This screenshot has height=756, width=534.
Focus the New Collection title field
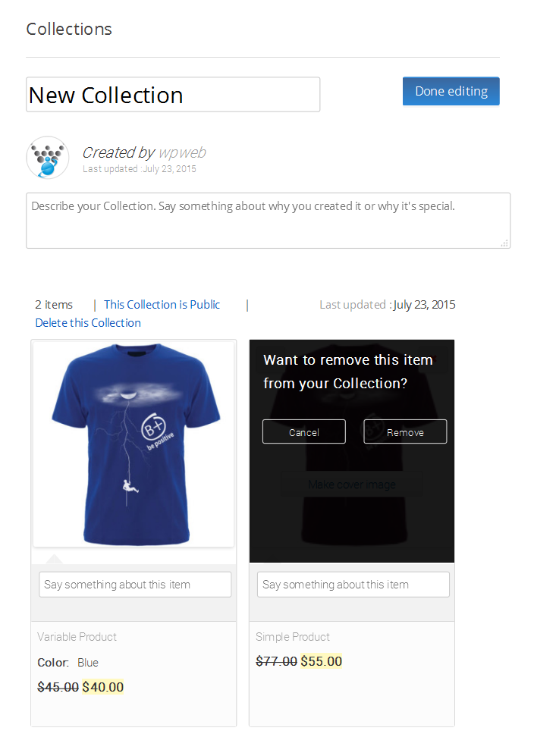(173, 95)
